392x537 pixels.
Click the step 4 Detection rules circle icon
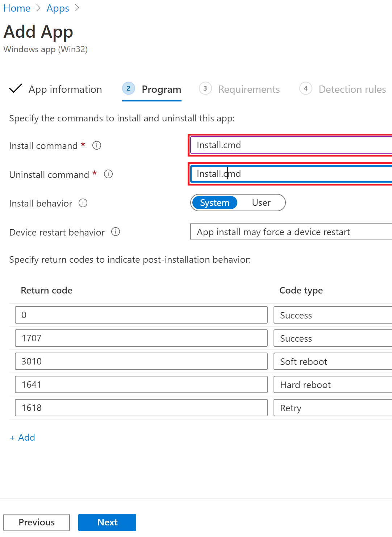coord(305,88)
